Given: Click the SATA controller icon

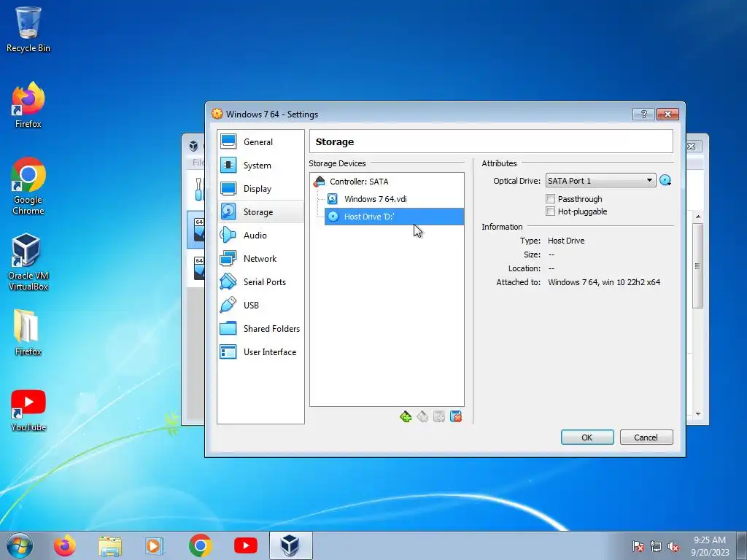Looking at the screenshot, I should [x=320, y=181].
